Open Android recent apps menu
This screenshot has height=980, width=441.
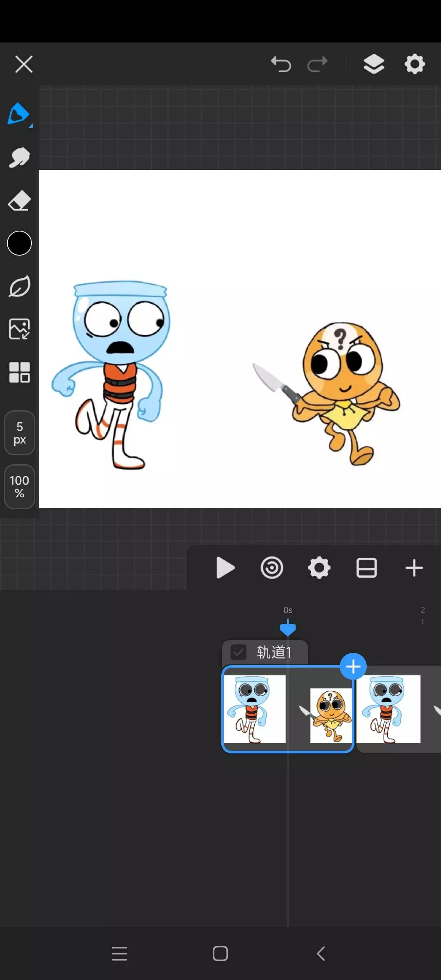pyautogui.click(x=119, y=954)
